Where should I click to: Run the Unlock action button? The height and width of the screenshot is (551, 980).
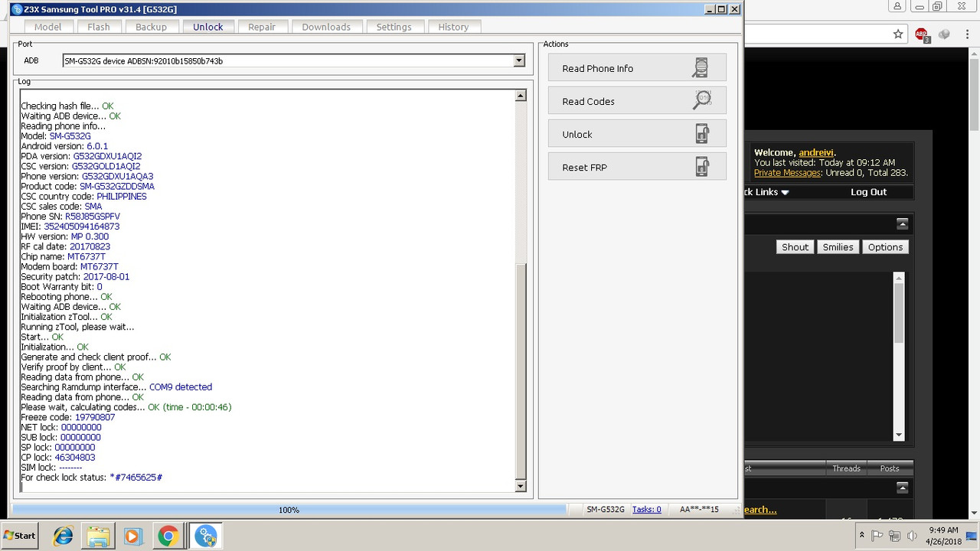[637, 134]
